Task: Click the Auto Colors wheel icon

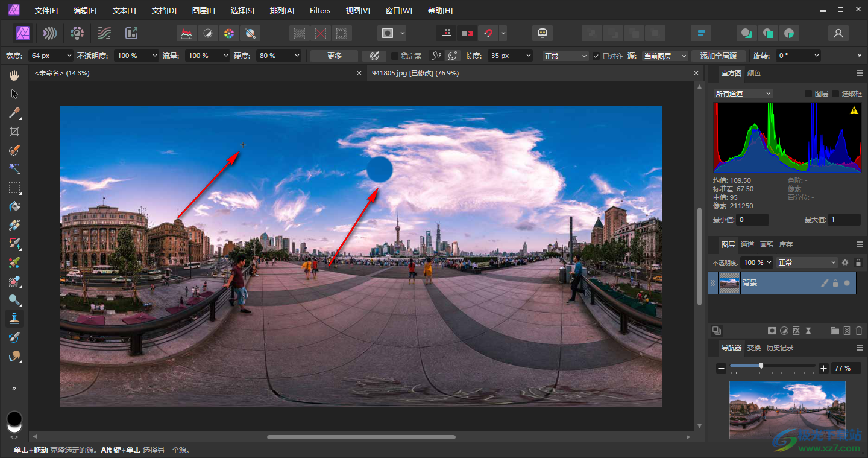Action: [228, 33]
